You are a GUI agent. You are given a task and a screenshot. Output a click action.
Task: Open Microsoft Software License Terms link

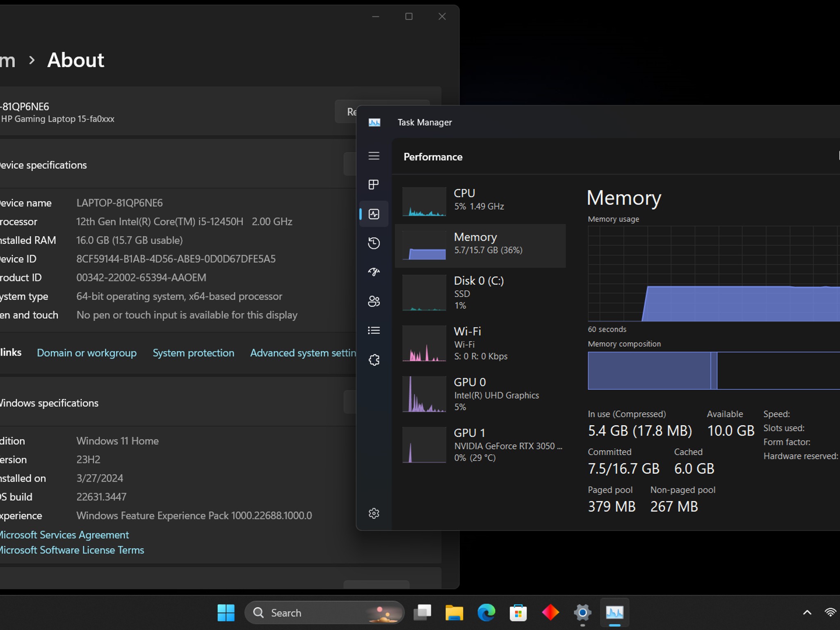(x=71, y=550)
